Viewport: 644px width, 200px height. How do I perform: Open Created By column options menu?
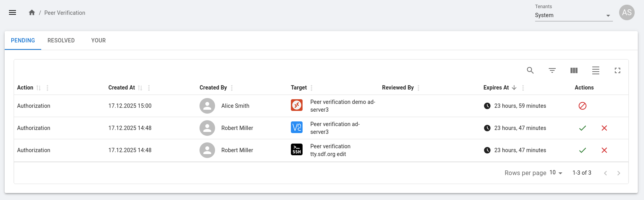click(x=232, y=88)
